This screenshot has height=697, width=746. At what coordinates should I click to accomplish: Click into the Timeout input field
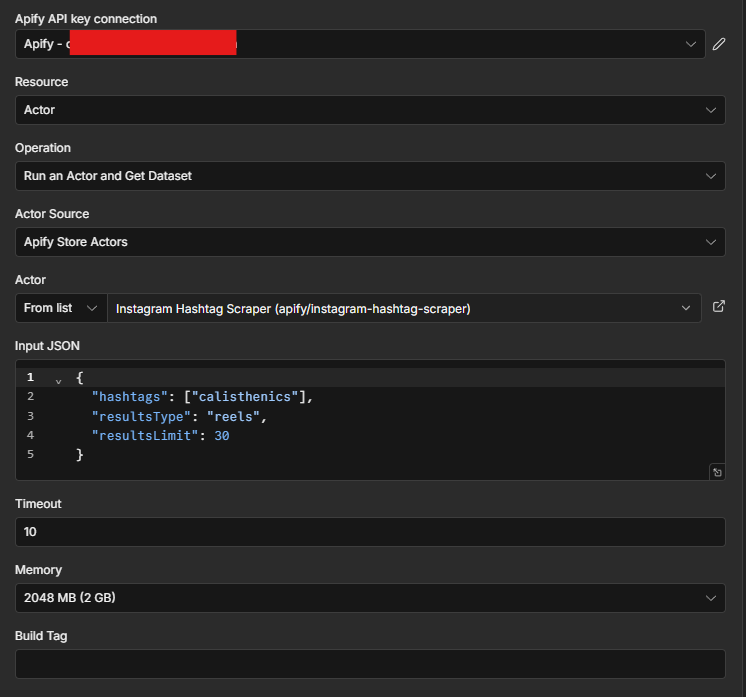click(x=370, y=532)
